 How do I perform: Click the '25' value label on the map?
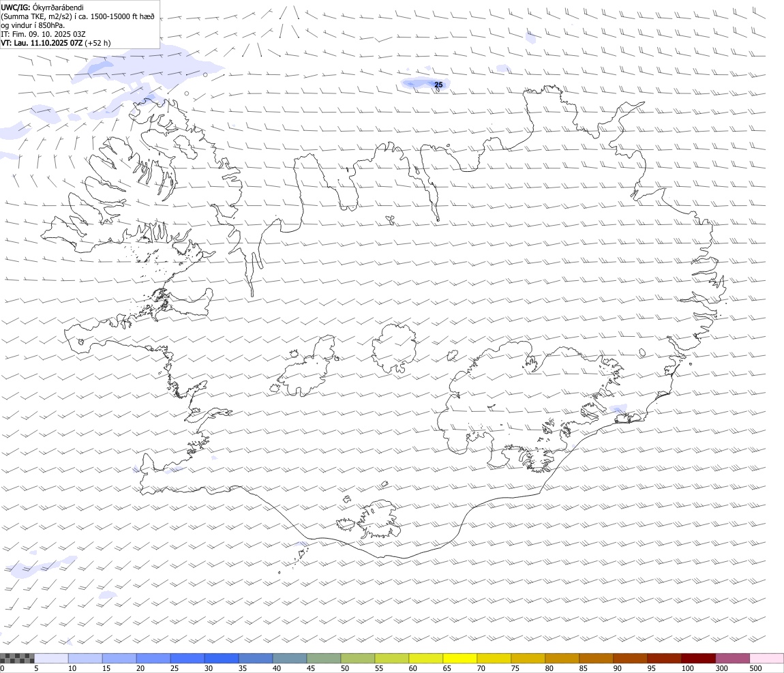[438, 85]
